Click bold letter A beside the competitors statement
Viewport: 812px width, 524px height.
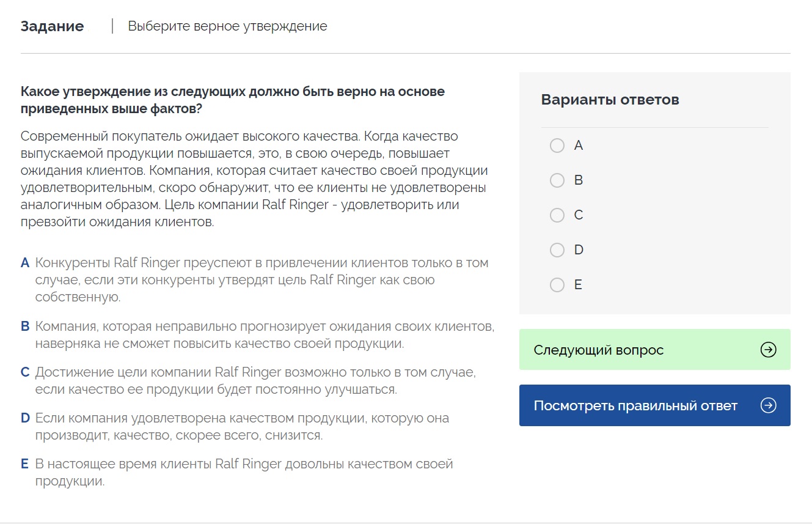point(25,263)
